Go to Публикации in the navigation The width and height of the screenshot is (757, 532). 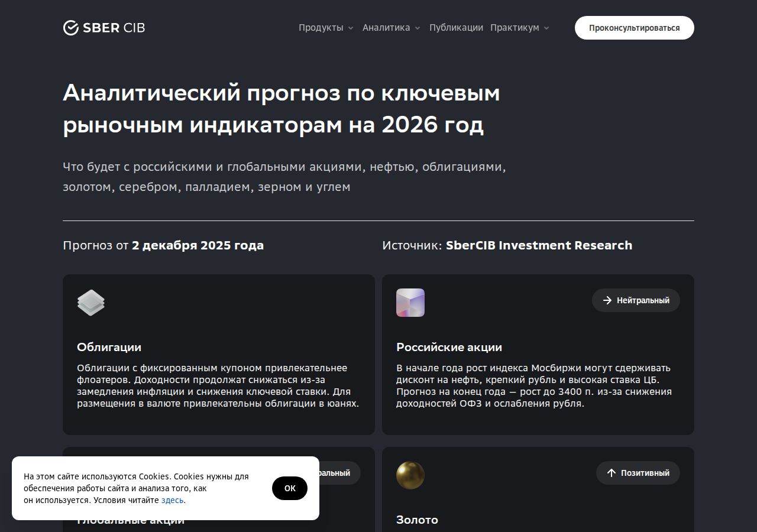(456, 28)
